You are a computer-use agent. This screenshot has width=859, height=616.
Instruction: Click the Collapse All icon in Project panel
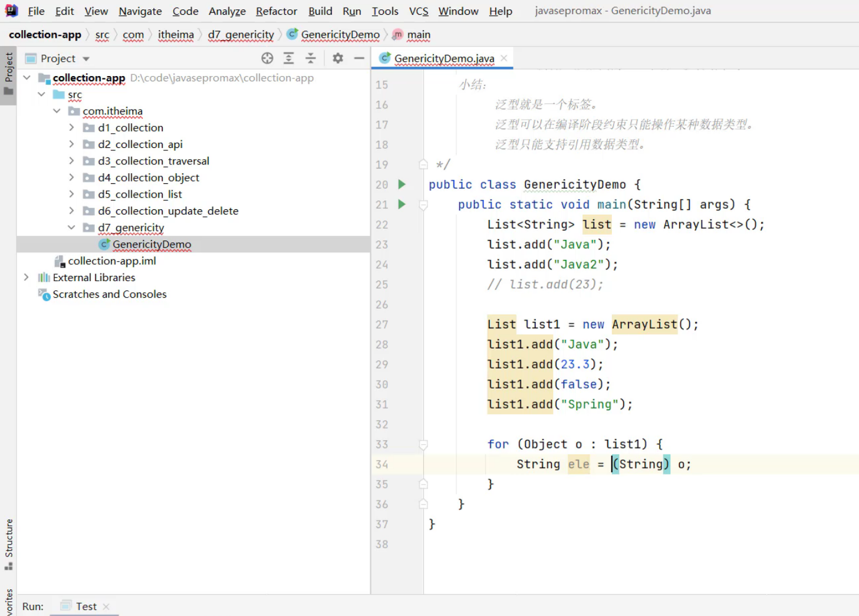[x=311, y=58]
